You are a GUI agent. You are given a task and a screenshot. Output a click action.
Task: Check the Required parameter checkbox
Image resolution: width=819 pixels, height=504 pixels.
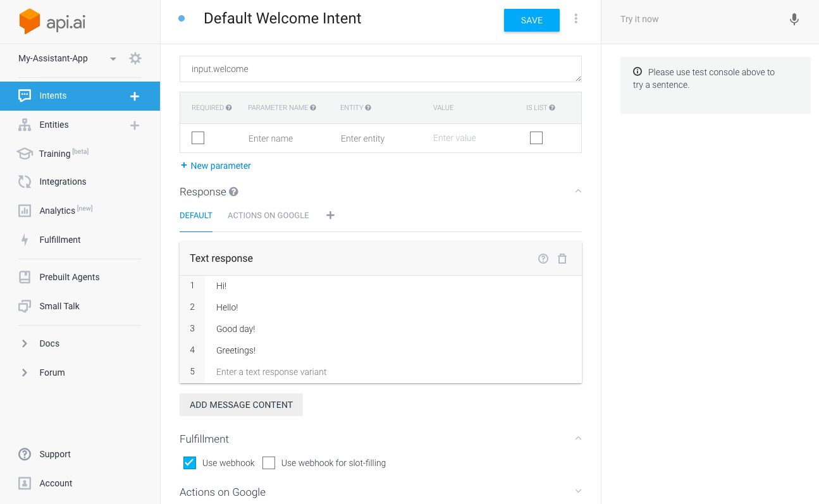(198, 137)
